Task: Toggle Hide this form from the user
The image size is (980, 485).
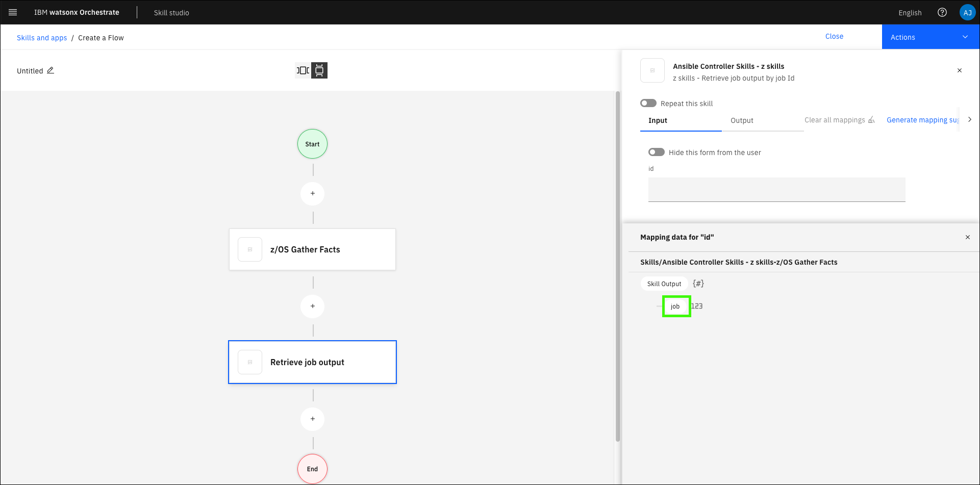Action: click(x=657, y=152)
